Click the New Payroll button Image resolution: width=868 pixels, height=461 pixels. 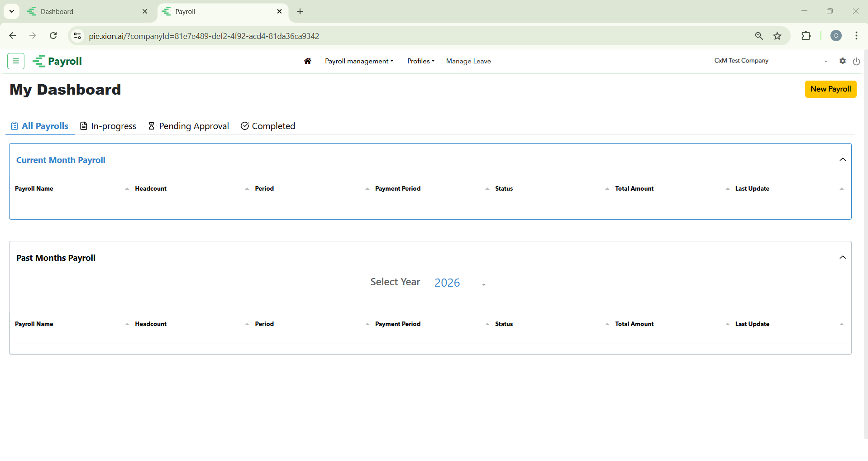click(830, 89)
